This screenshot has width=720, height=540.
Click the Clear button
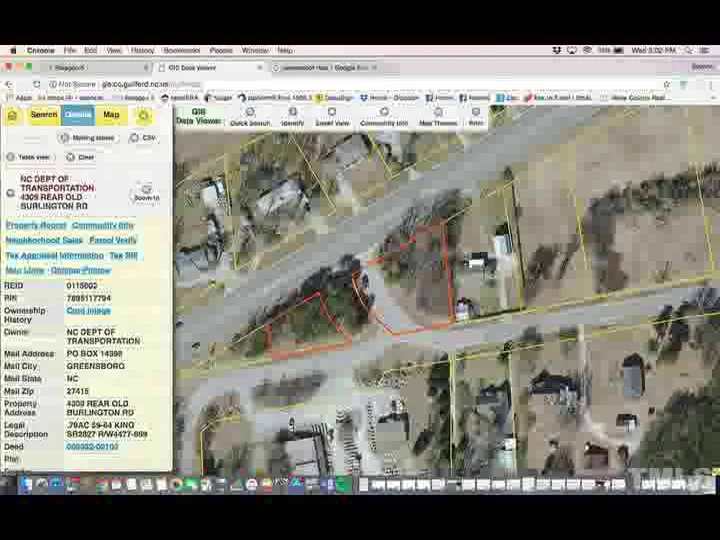click(x=80, y=157)
